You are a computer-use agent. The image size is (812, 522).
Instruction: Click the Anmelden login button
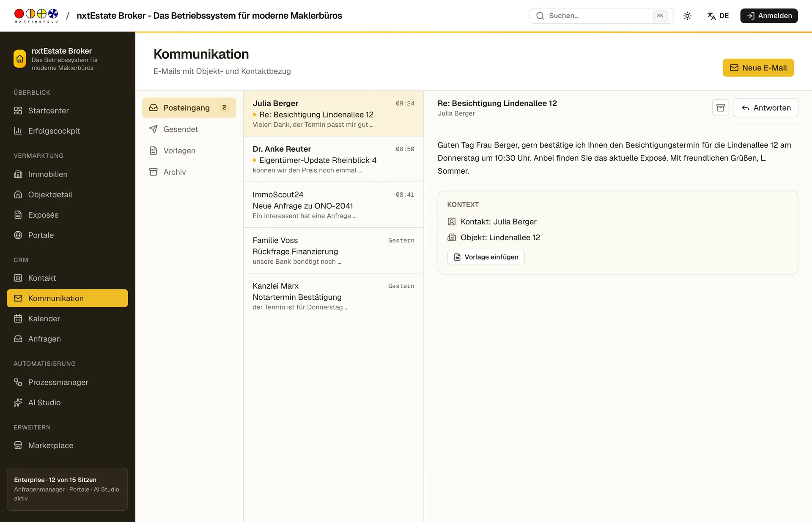point(768,16)
